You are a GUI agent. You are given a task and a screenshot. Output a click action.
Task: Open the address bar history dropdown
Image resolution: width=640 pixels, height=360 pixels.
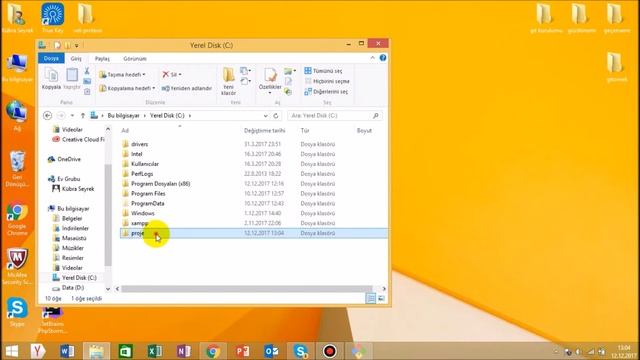(x=266, y=116)
